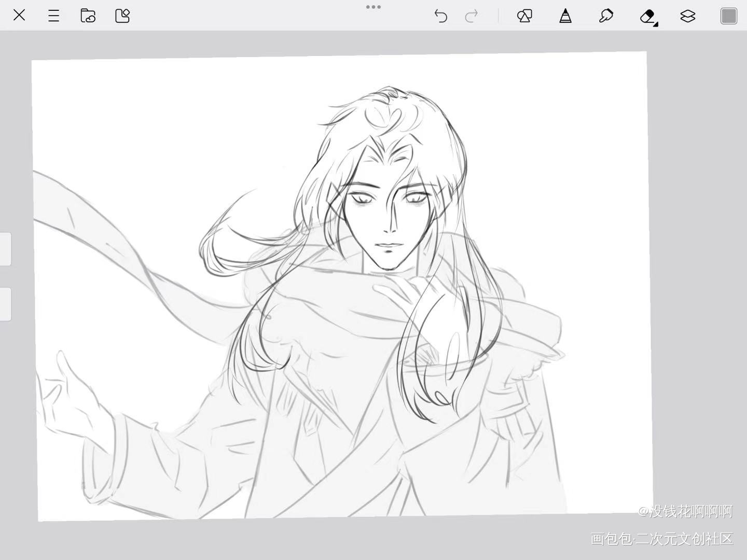This screenshot has width=747, height=560.
Task: Tap the three-dot handle at top center
Action: (374, 7)
